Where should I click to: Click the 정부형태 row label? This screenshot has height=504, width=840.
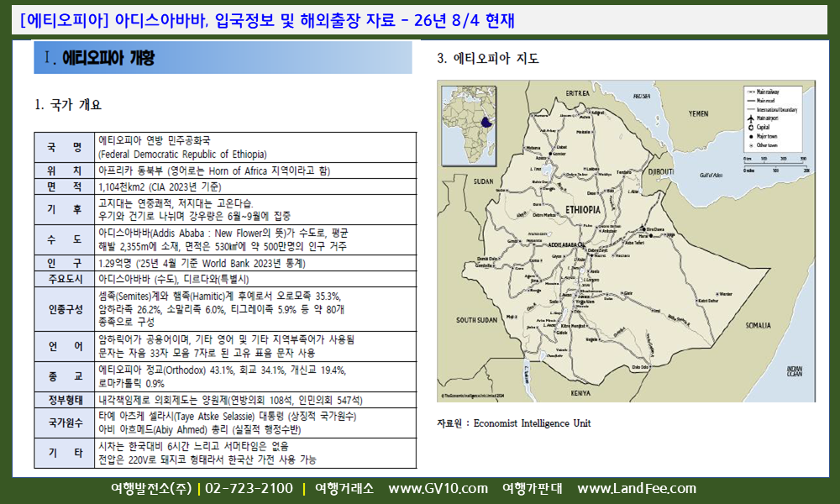65,400
